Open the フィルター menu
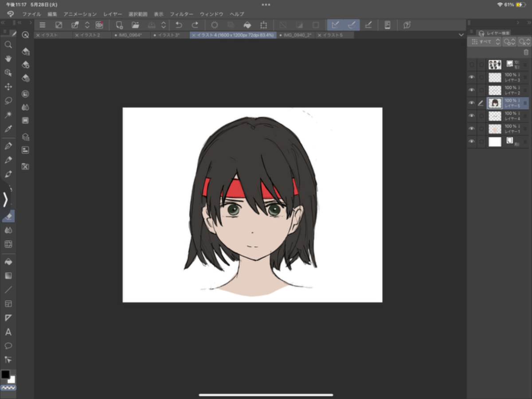This screenshot has width=532, height=399. 181,14
